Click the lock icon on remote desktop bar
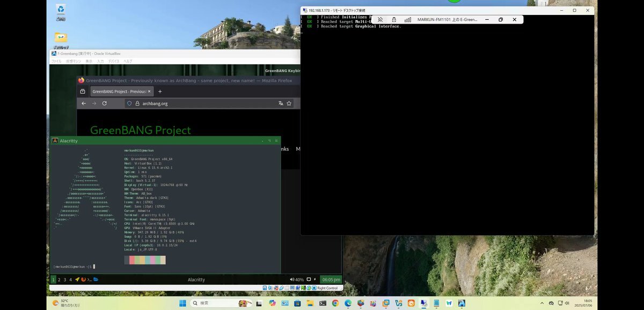This screenshot has width=644, height=310. (x=394, y=19)
